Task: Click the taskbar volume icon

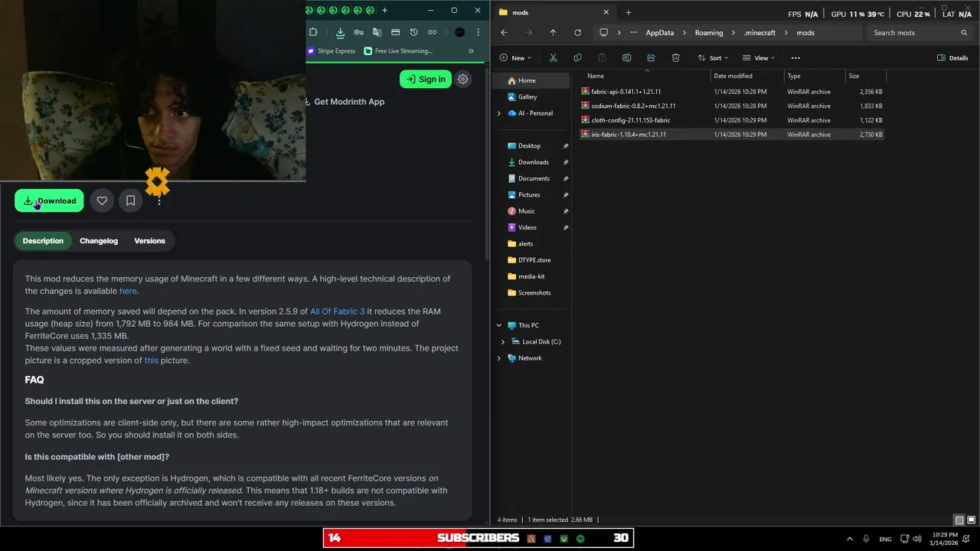Action: (917, 539)
